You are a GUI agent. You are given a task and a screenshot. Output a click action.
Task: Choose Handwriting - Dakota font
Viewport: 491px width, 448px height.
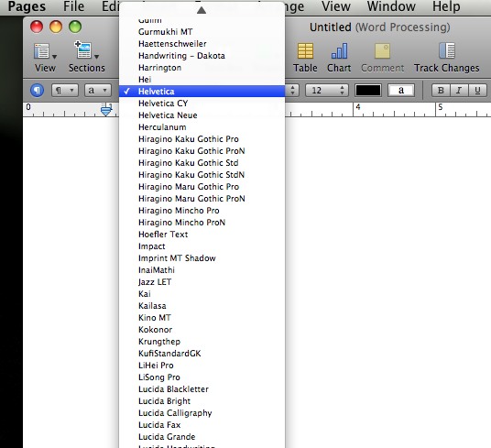coord(202,56)
